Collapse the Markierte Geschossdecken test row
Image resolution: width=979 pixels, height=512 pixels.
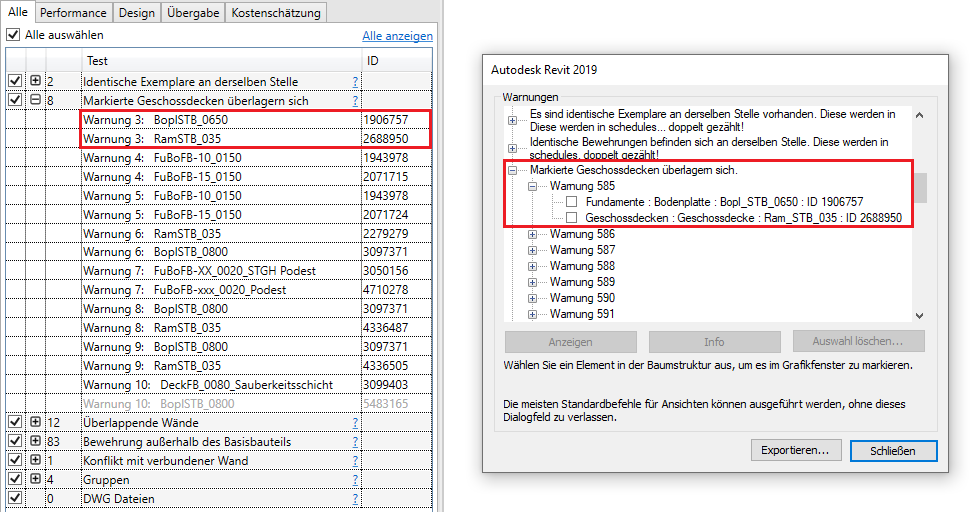(36, 100)
